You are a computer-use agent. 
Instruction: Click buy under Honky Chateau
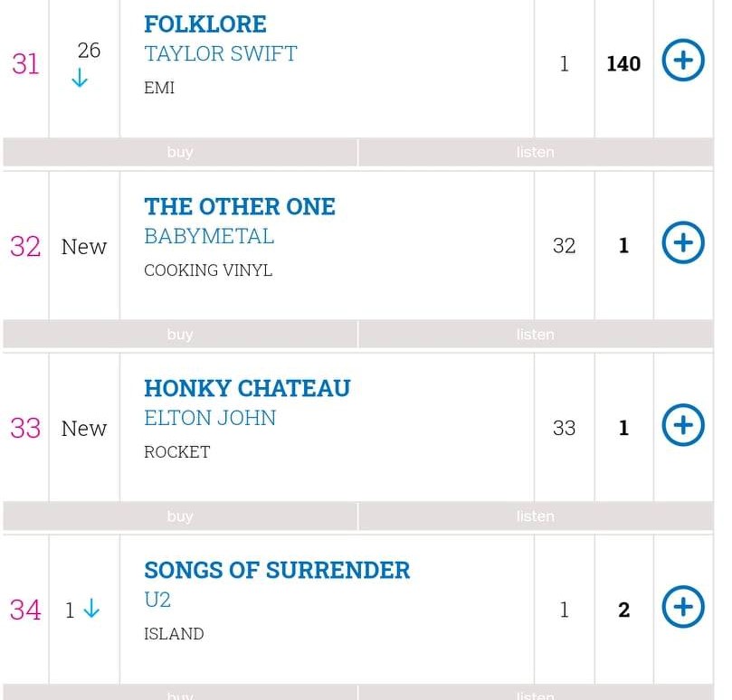click(x=180, y=516)
